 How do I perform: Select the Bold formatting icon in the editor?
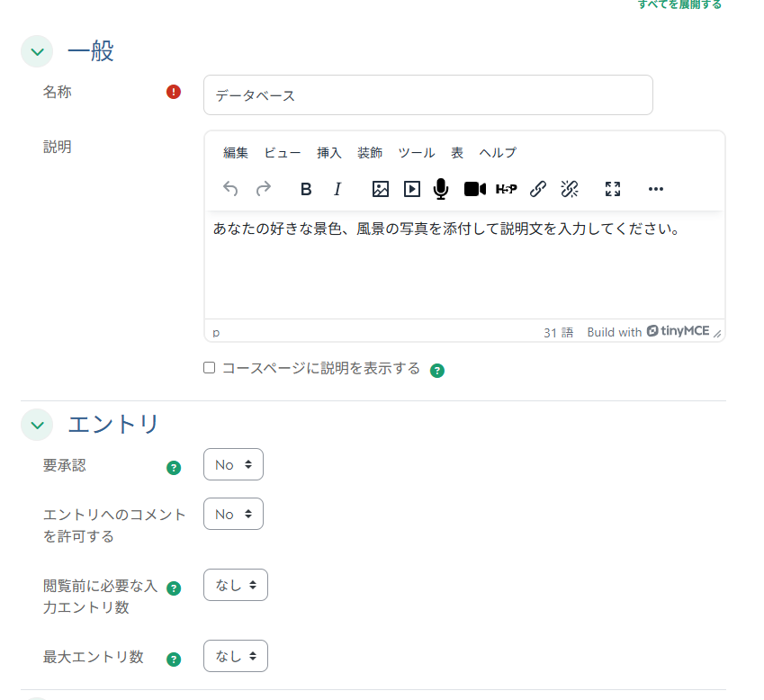tap(306, 189)
